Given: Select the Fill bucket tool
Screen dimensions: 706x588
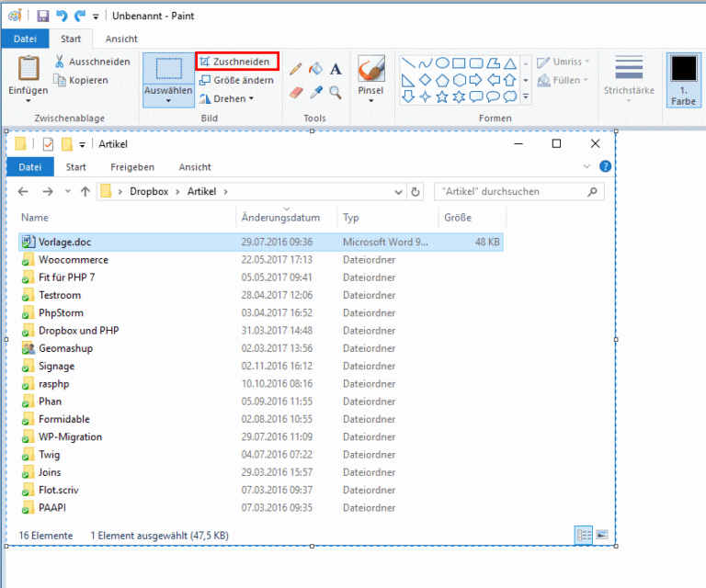Looking at the screenshot, I should coord(315,69).
